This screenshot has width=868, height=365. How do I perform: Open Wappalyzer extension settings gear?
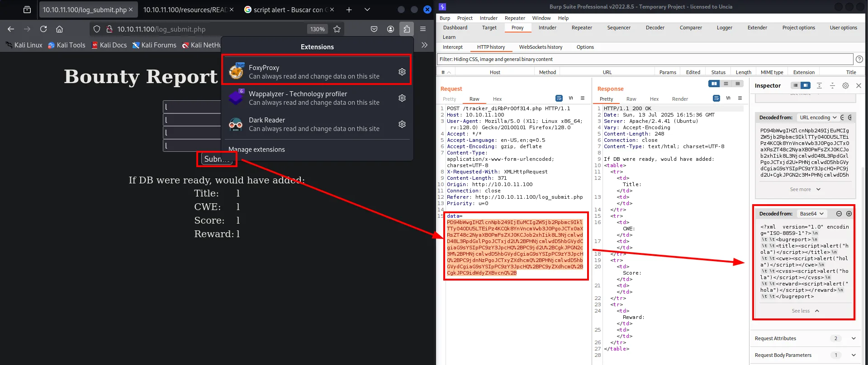pos(402,98)
